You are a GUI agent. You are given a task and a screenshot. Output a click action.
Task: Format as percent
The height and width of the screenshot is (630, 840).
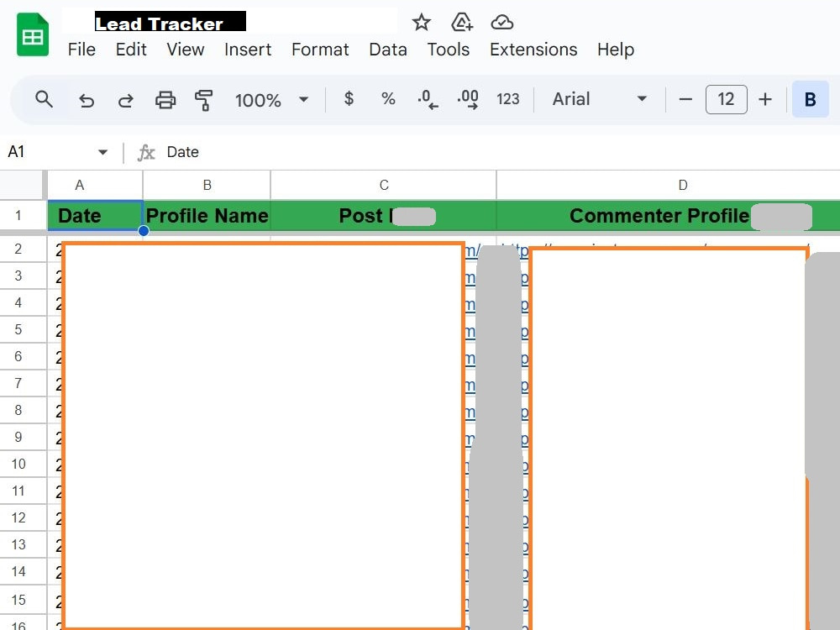388,98
